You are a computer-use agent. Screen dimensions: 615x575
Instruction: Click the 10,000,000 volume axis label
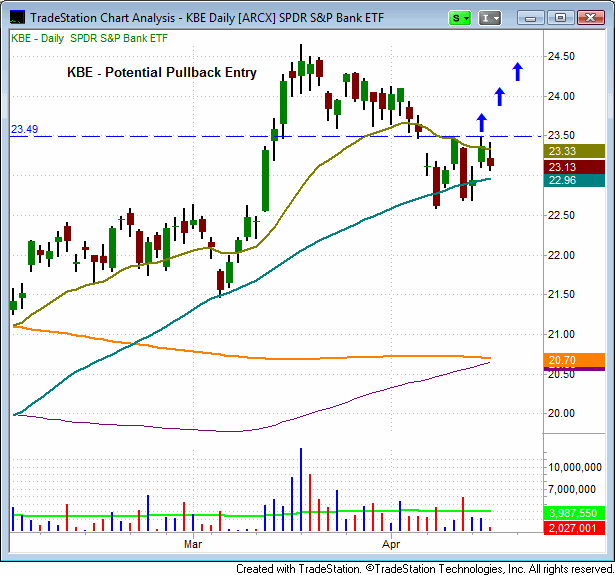click(x=575, y=468)
